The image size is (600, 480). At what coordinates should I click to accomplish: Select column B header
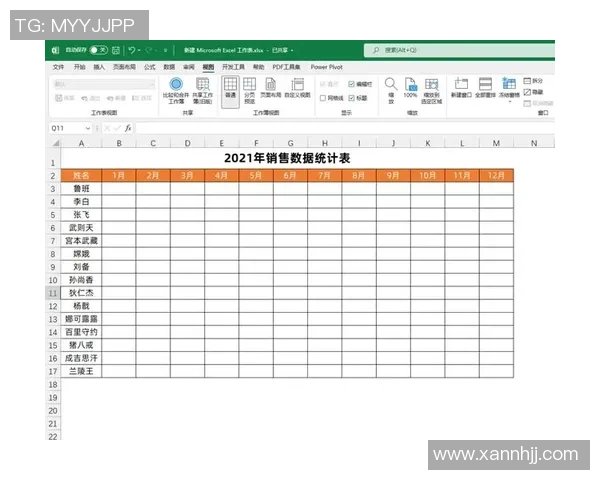(x=119, y=143)
